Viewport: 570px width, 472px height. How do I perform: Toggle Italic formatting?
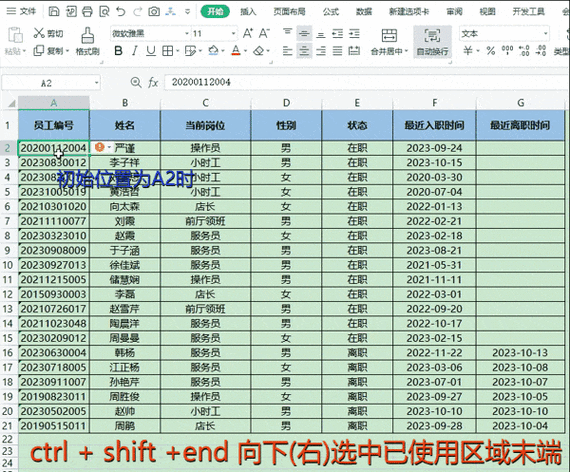click(135, 51)
